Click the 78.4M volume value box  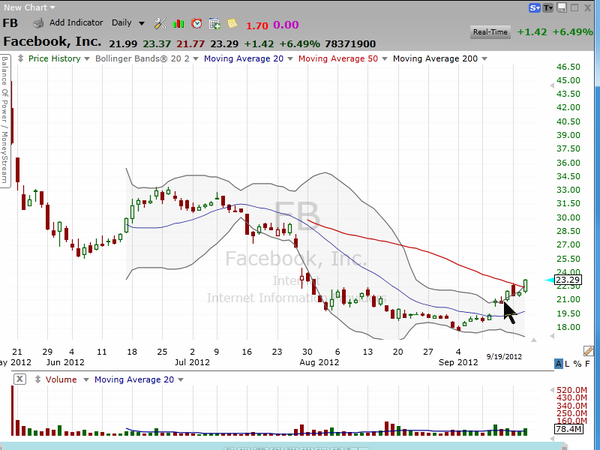pos(568,429)
